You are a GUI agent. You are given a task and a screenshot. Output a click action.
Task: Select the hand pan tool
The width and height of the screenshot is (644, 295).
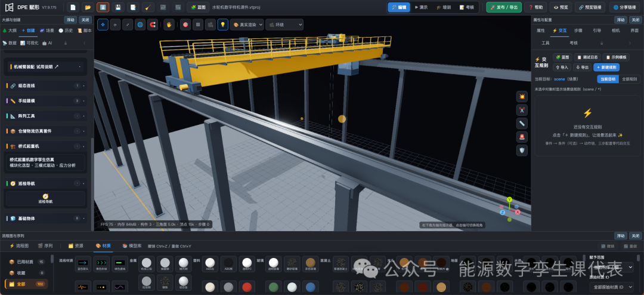169,24
